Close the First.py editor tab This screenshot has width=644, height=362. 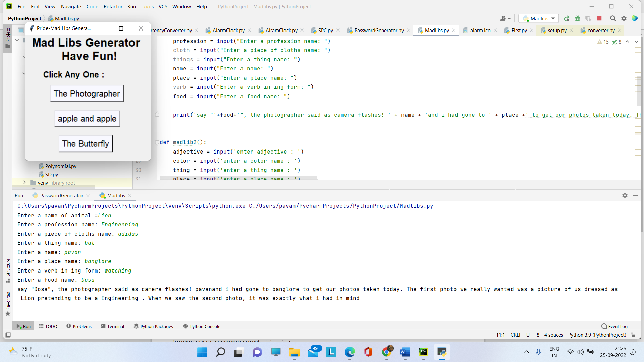click(532, 31)
